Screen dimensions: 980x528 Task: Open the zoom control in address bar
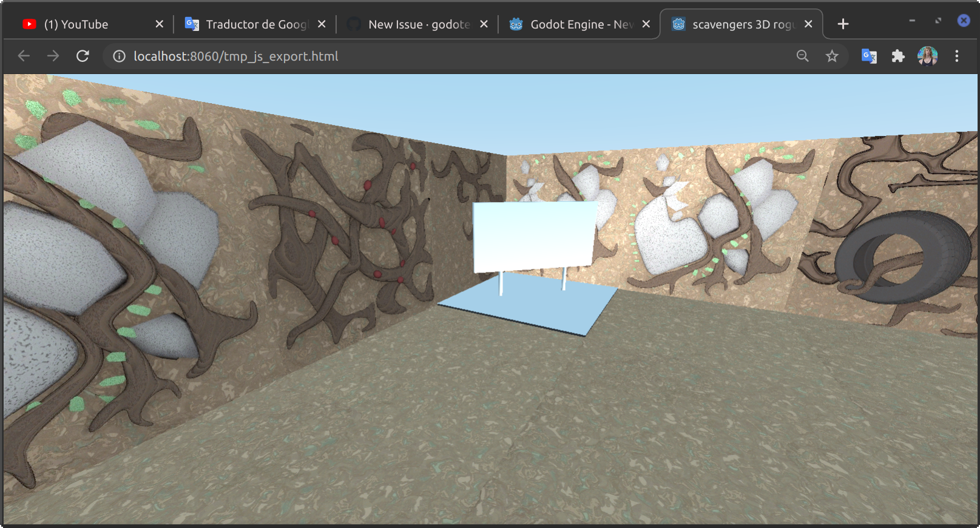point(802,56)
